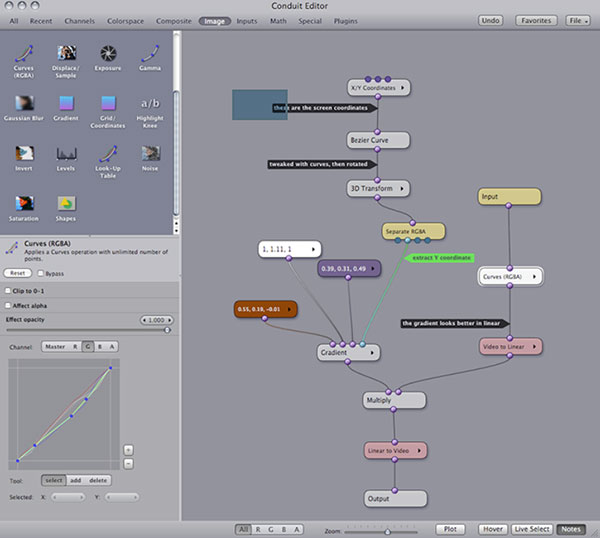Select the Input node

click(x=509, y=197)
